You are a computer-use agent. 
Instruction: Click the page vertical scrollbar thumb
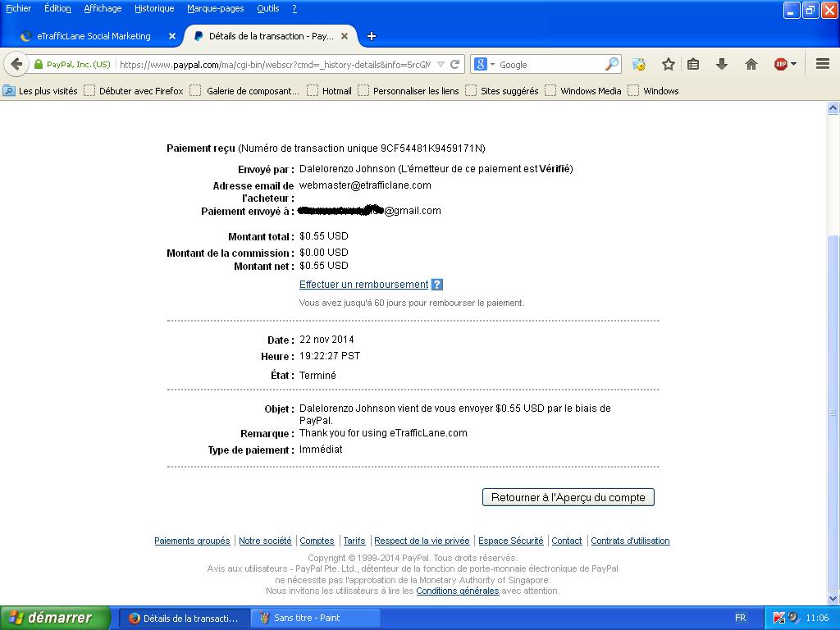click(833, 413)
